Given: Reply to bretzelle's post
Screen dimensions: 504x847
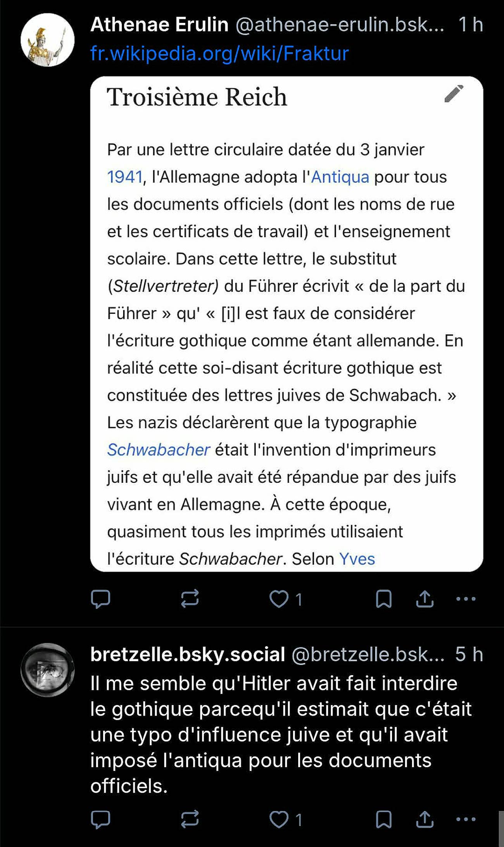Looking at the screenshot, I should [100, 819].
